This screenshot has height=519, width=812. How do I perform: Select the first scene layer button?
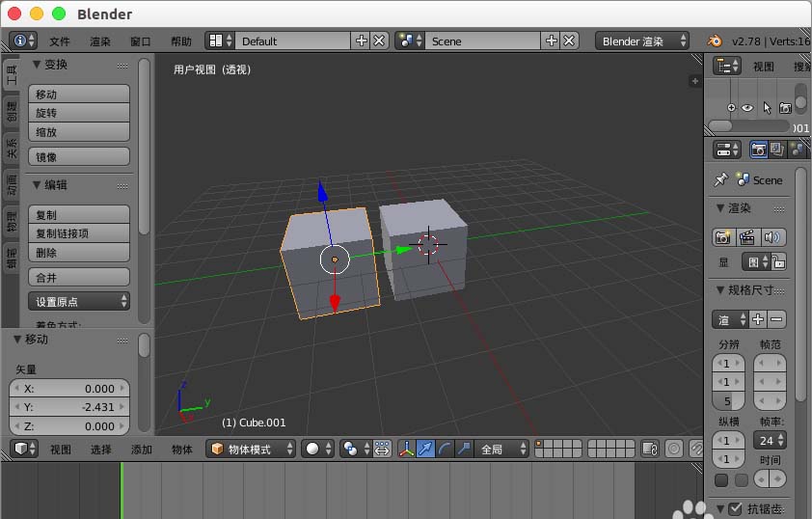[x=539, y=445]
